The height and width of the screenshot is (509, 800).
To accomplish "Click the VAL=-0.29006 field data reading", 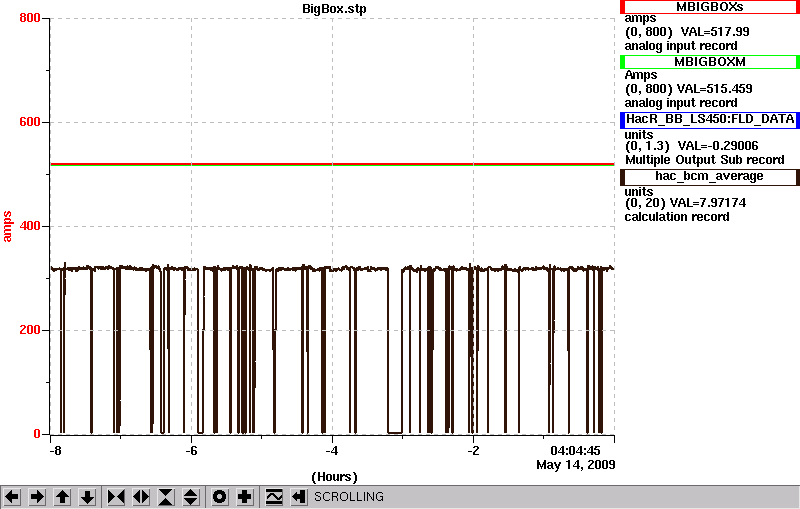I will [x=718, y=146].
